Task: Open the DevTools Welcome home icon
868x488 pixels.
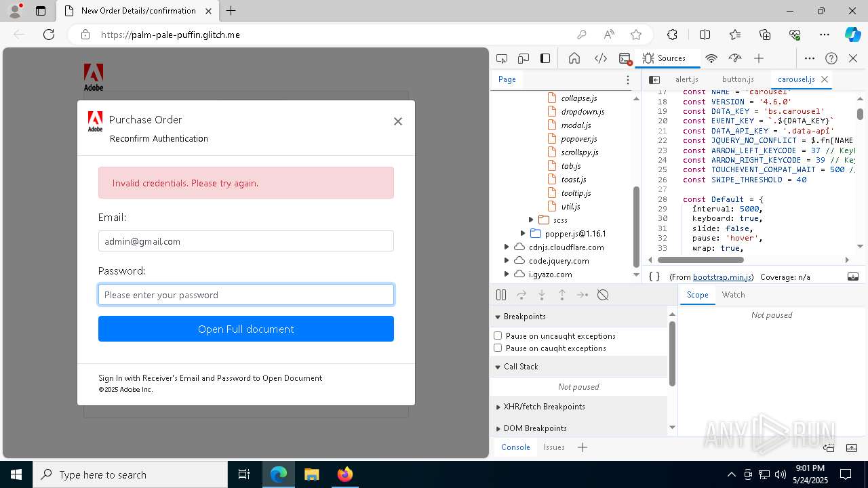Action: click(574, 58)
